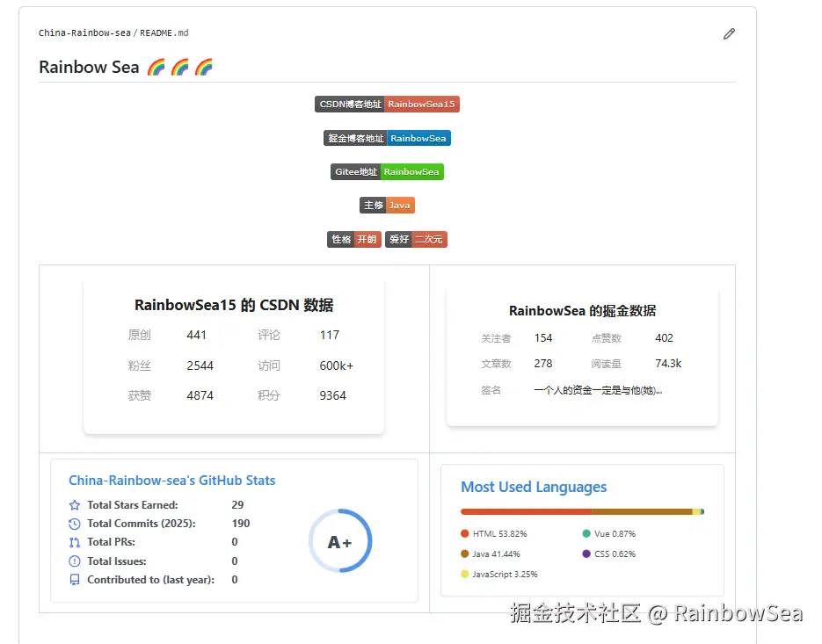Viewport: 822px width, 644px height.
Task: Click the 获赞 value 4874
Action: pyautogui.click(x=200, y=395)
